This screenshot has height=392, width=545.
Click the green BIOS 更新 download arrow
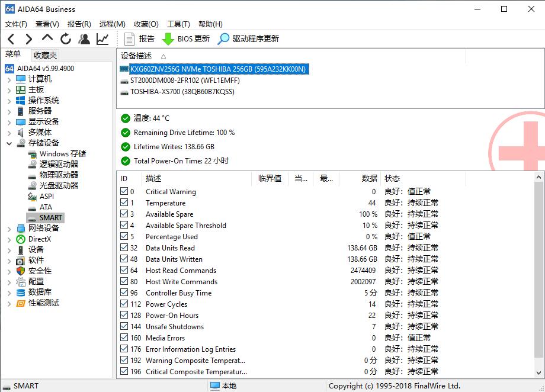(x=168, y=39)
